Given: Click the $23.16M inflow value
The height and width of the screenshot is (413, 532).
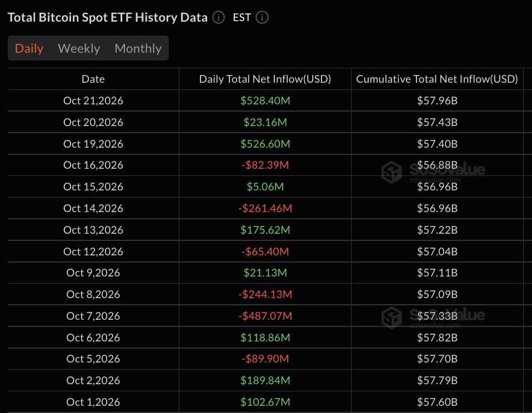Looking at the screenshot, I should tap(265, 122).
